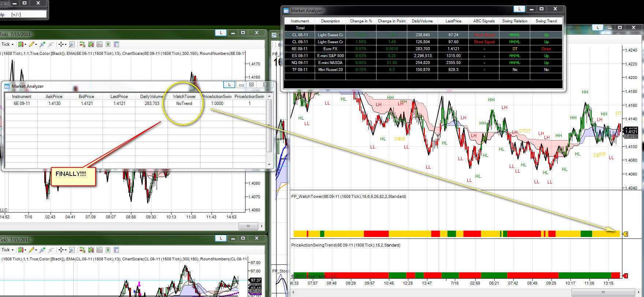Click the zoom in icon on CL chart toolbar
Screen dimensions: 644x297
click(x=42, y=250)
